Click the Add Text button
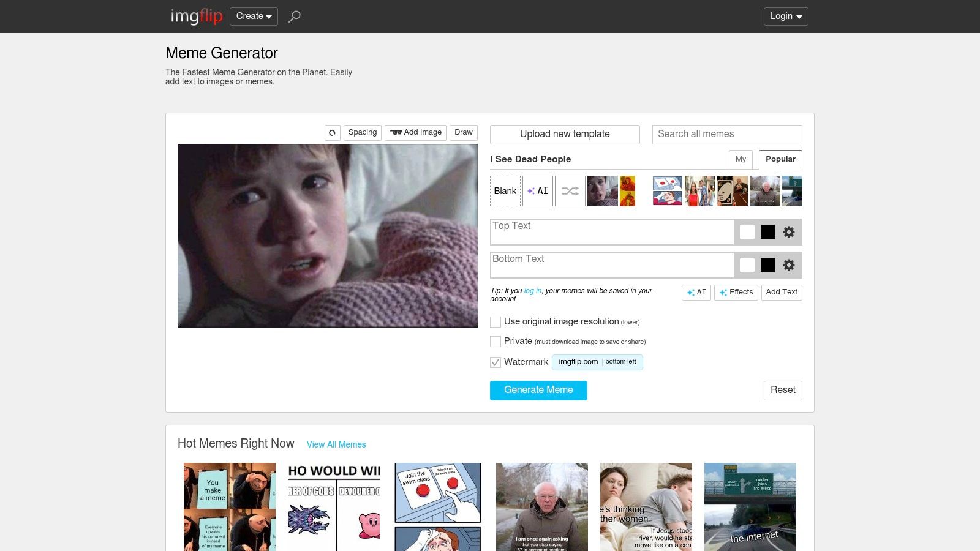This screenshot has width=980, height=551. point(782,293)
